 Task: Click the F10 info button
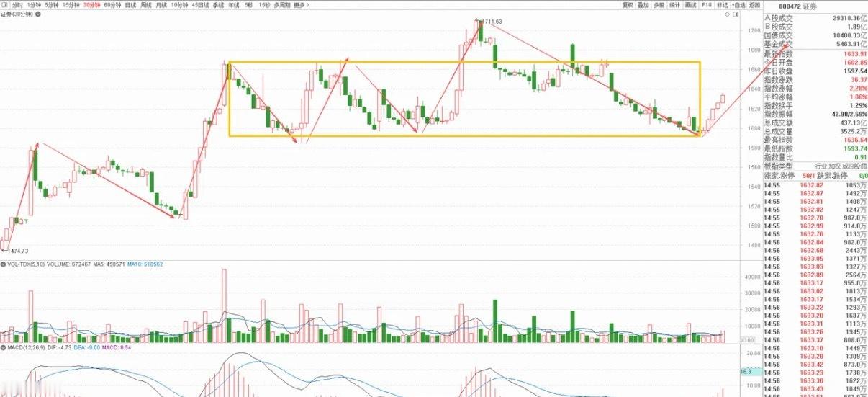coord(707,4)
